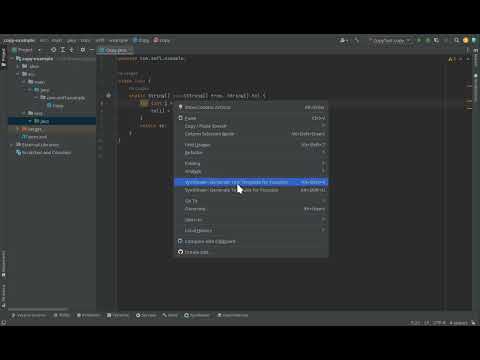Select Column Selection Mode menu entry
Image resolution: width=480 pixels, height=360 pixels.
[251, 134]
